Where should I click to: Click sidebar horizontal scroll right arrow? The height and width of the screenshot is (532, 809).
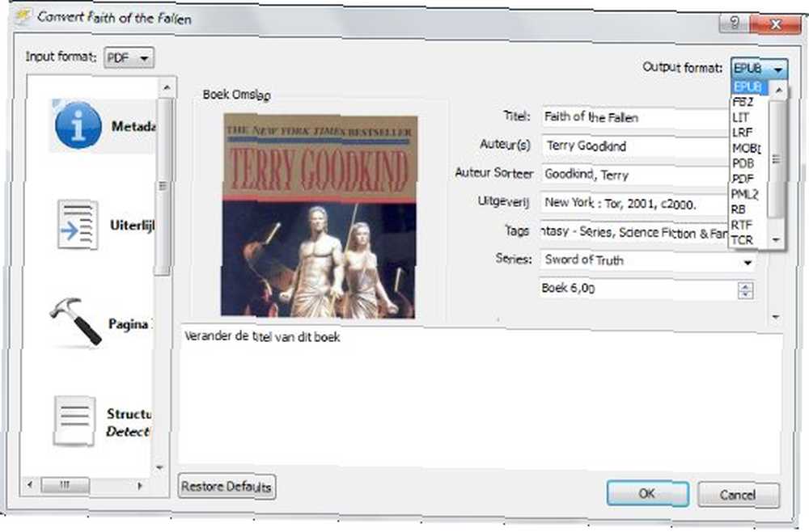click(x=139, y=486)
